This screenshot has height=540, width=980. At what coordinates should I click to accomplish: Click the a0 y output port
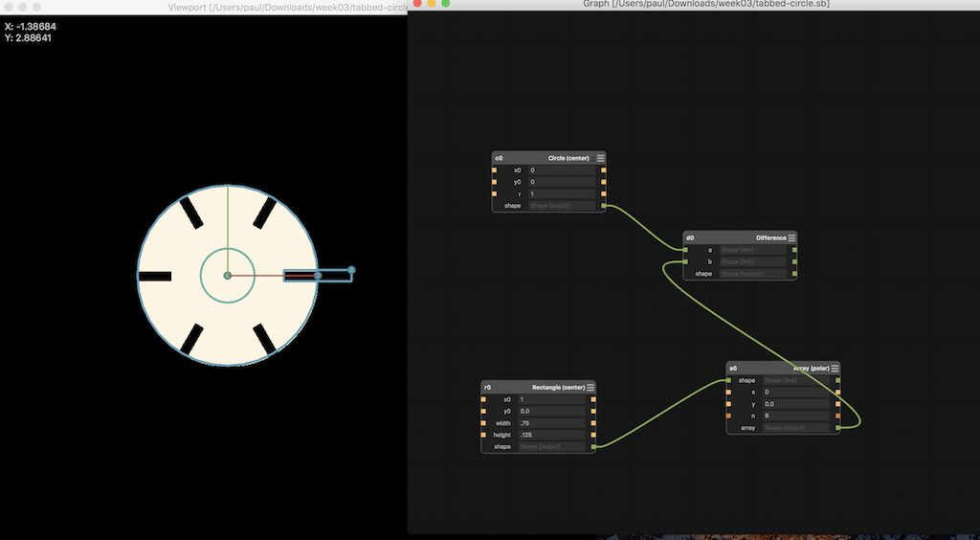838,404
